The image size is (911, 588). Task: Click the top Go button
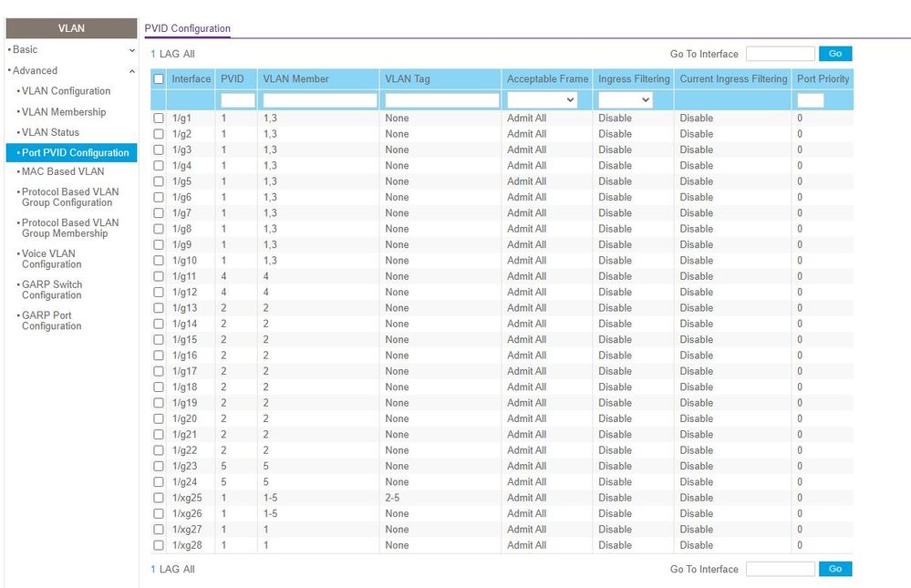click(835, 54)
